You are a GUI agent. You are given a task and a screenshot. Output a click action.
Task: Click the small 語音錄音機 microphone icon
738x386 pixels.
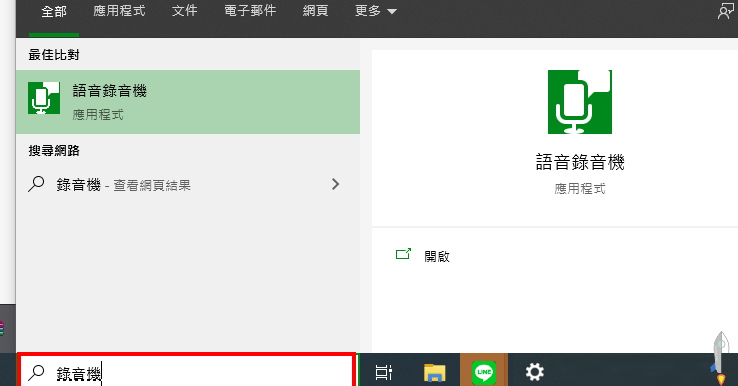tap(44, 98)
